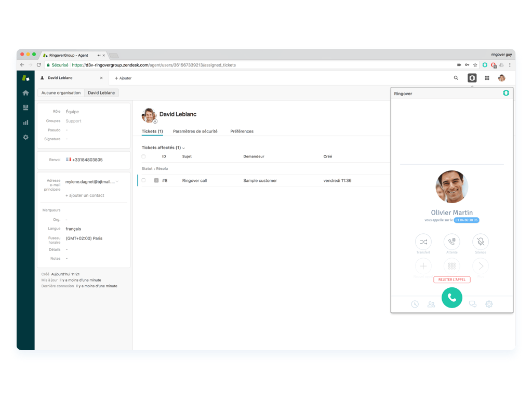This screenshot has width=532, height=399.
Task: Click Groupes value Support
Action: click(x=73, y=121)
